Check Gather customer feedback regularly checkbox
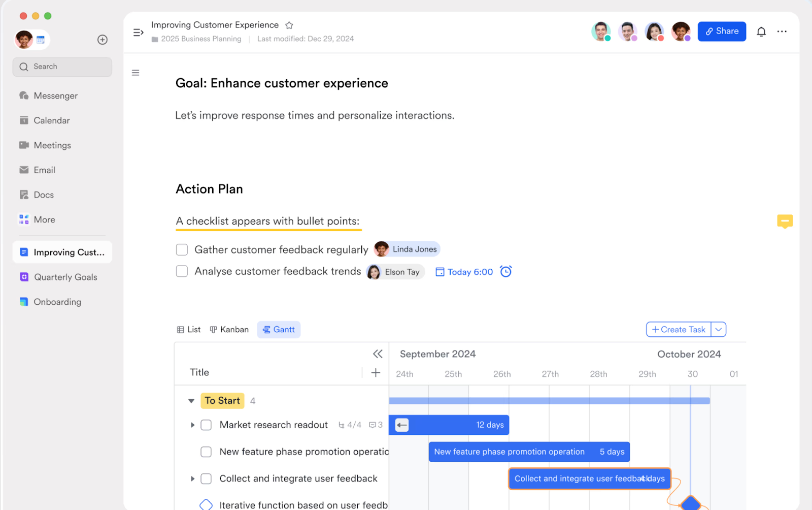Viewport: 812px width, 510px height. (x=182, y=249)
